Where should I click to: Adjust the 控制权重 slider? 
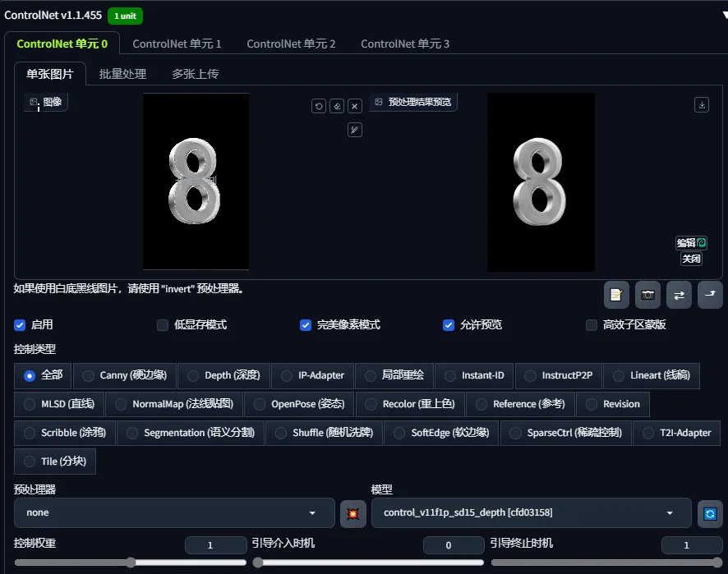131,563
